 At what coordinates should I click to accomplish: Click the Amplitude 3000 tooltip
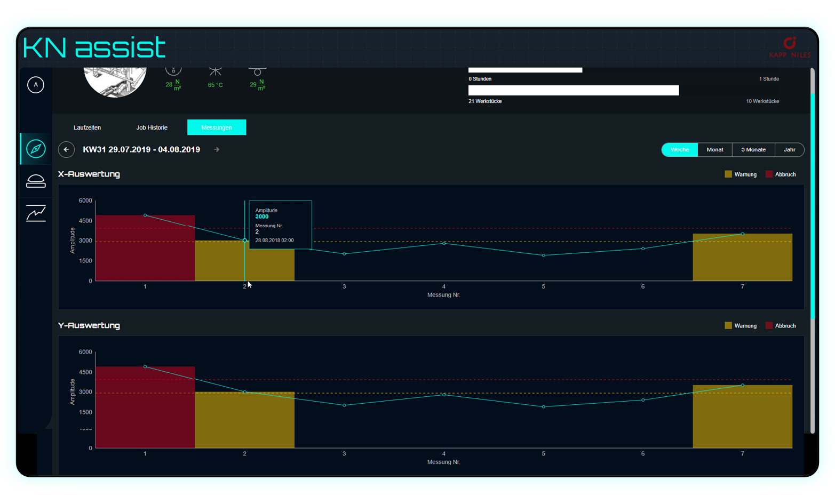[x=281, y=225]
